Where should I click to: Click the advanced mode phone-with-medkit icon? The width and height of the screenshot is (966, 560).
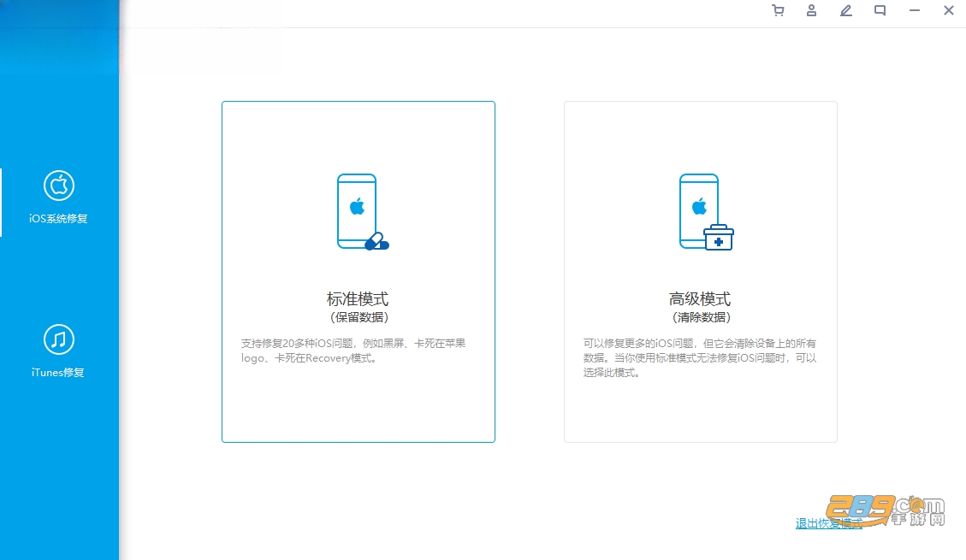click(x=706, y=212)
